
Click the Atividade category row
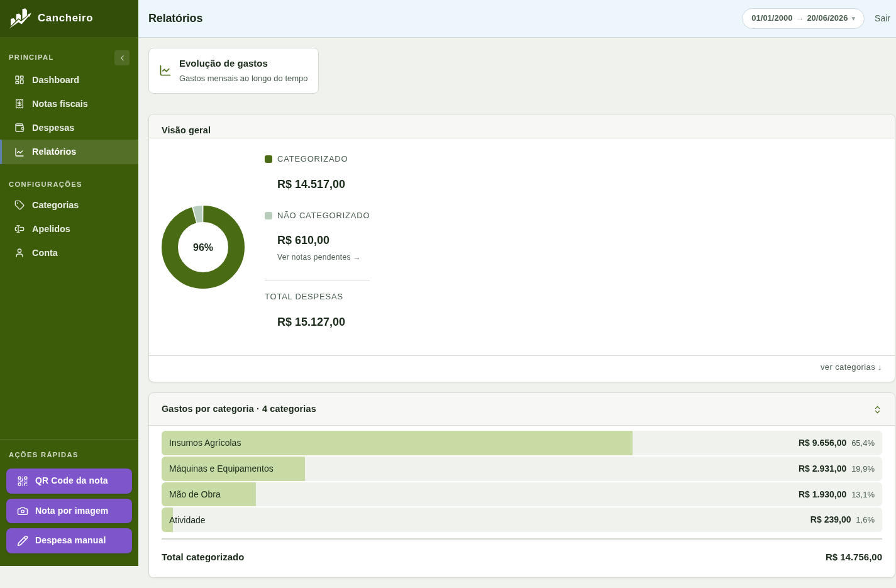(x=522, y=519)
